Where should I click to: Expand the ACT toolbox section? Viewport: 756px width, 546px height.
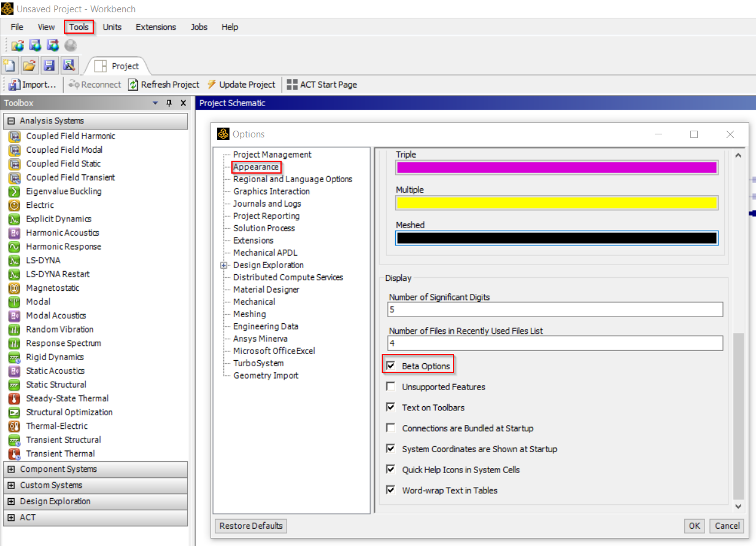[x=10, y=517]
